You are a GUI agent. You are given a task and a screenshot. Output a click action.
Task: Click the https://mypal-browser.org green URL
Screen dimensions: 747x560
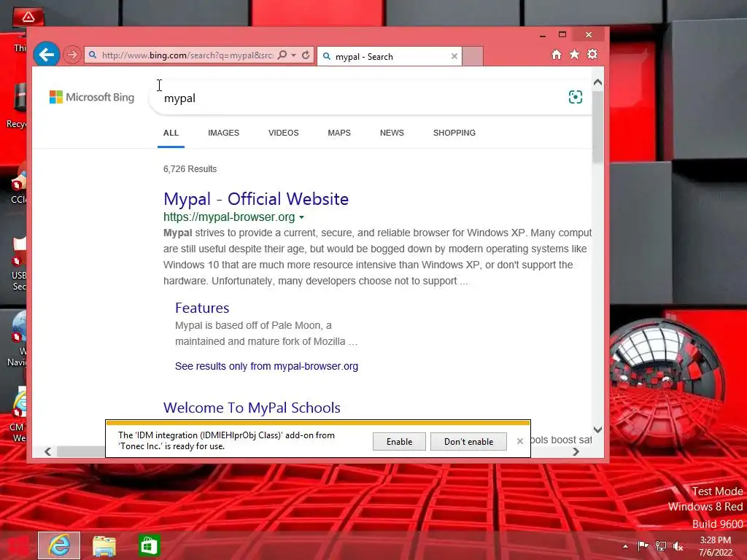229,217
